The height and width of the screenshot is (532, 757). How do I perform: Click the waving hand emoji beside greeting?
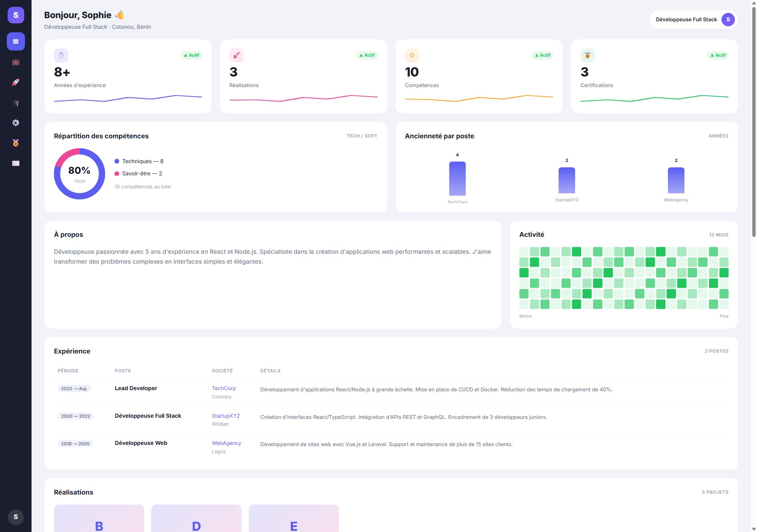tap(119, 15)
